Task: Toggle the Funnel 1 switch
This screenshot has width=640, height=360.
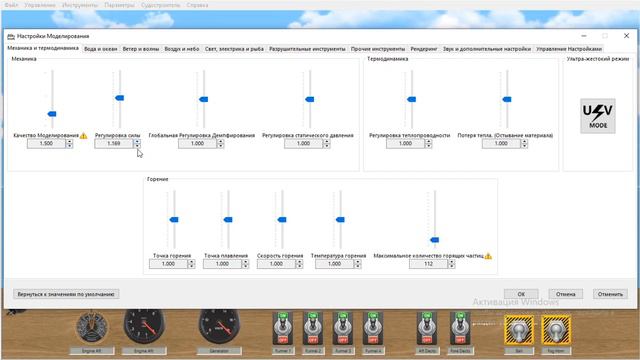Action: click(282, 328)
